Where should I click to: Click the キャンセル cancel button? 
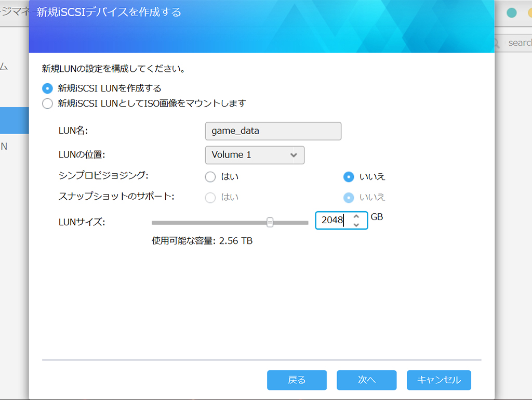[438, 380]
